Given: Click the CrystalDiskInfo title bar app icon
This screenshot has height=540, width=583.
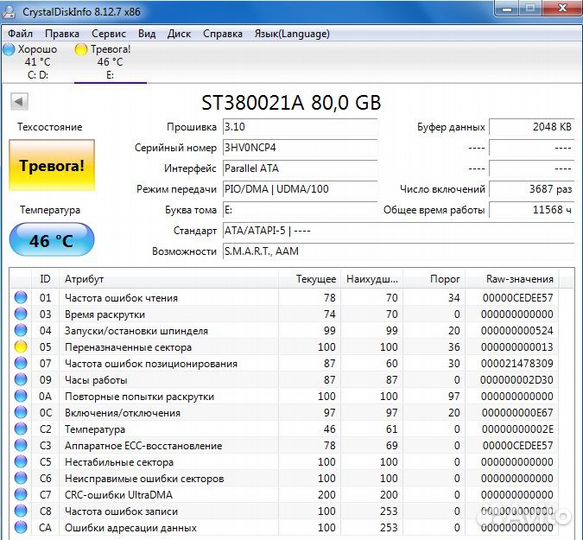Looking at the screenshot, I should tap(8, 12).
